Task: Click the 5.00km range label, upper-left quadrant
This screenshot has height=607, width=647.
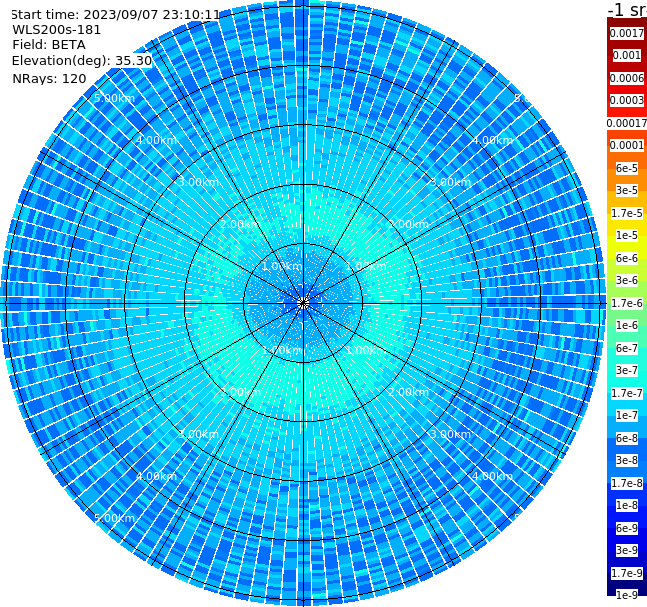Action: [x=114, y=98]
